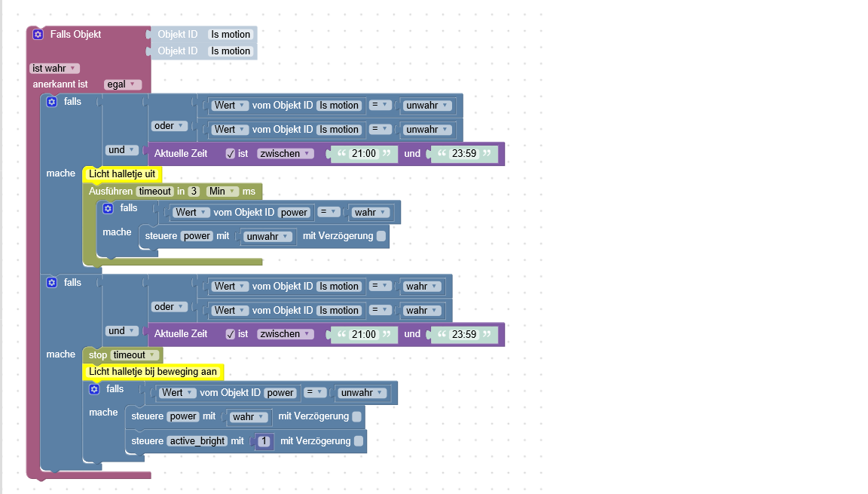Edit the '23:59' time in upper Aktuelle Zeit block
The width and height of the screenshot is (868, 494).
pyautogui.click(x=464, y=154)
